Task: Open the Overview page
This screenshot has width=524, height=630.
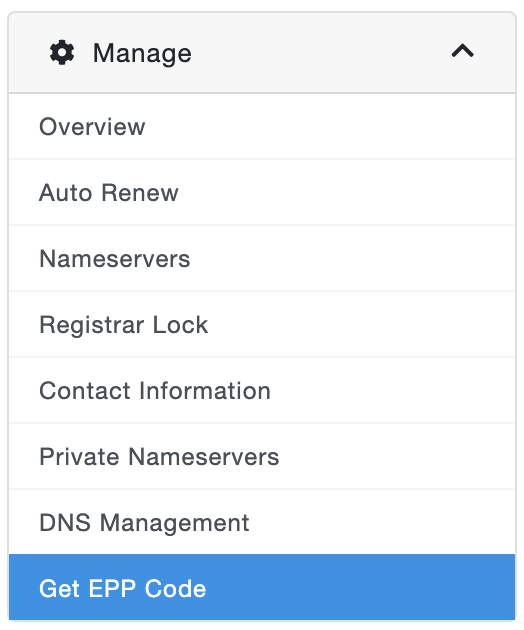Action: click(x=262, y=127)
